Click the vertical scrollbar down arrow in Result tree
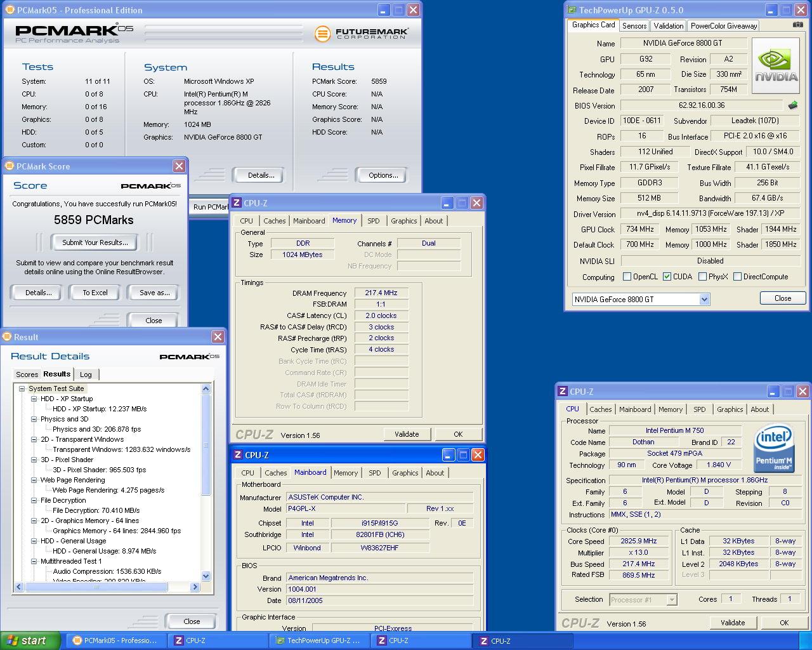This screenshot has height=650, width=812. (206, 576)
